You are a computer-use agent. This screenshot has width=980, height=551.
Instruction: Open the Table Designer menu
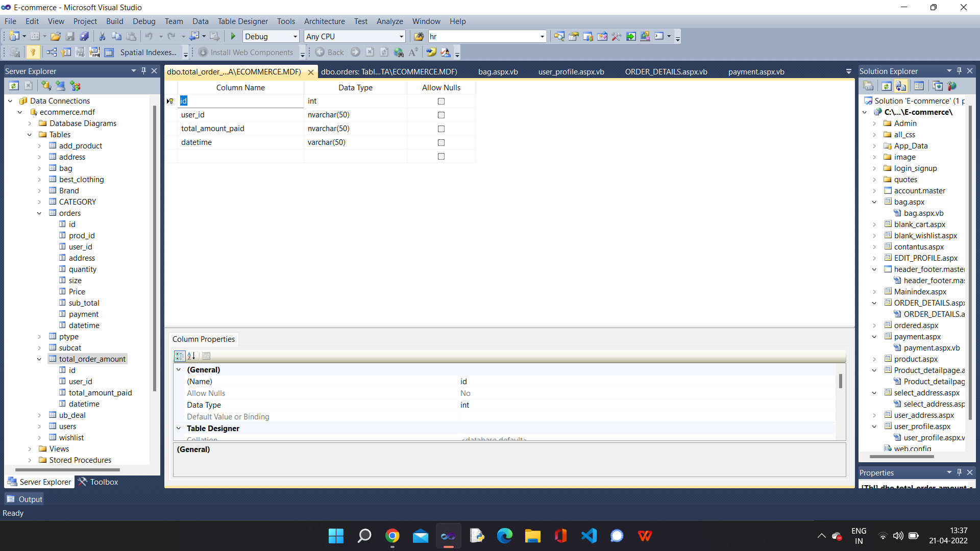242,21
